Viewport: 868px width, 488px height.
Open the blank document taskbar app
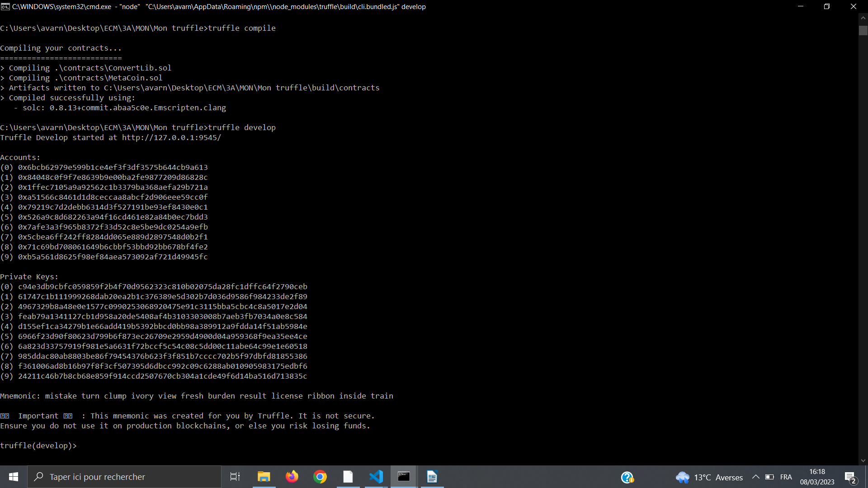pyautogui.click(x=348, y=477)
